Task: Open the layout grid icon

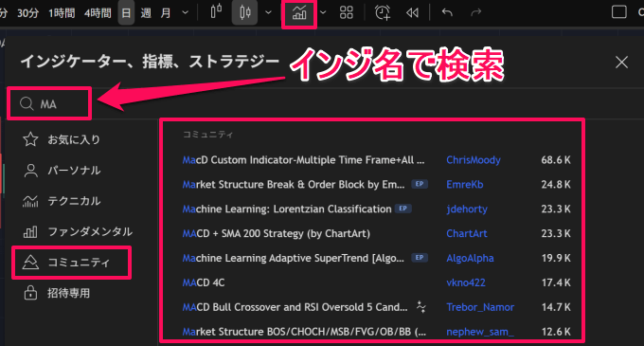Action: point(347,12)
